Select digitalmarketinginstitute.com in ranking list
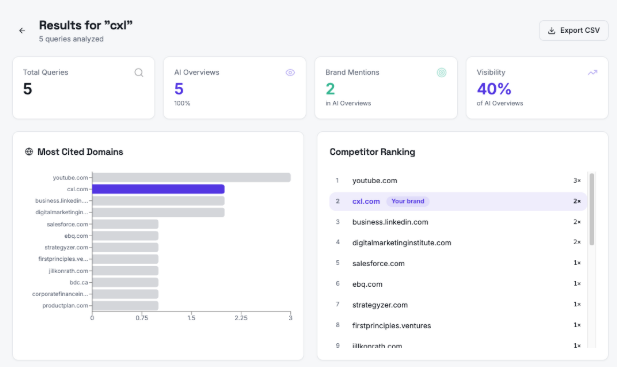The height and width of the screenshot is (369, 617). (458, 243)
